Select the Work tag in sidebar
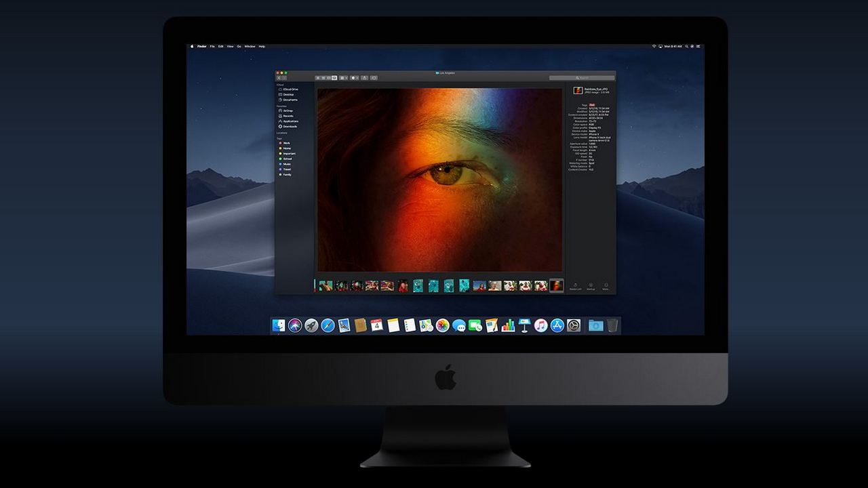The image size is (868, 488). coord(287,143)
